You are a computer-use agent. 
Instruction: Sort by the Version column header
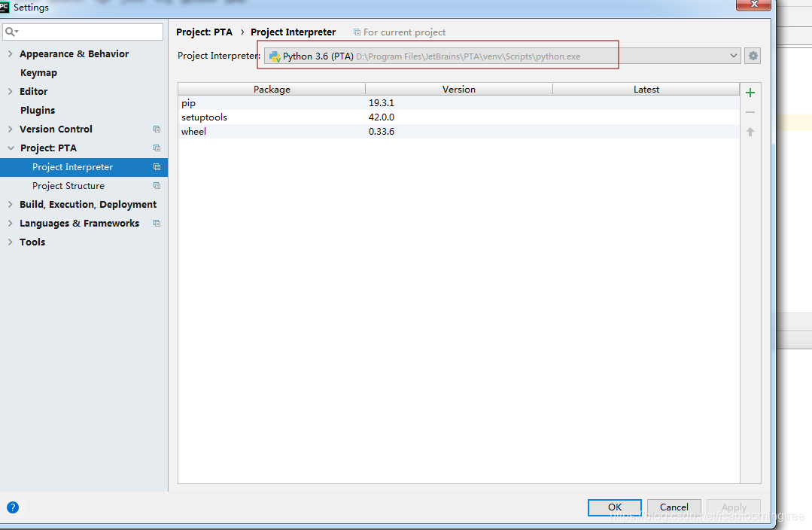pyautogui.click(x=459, y=89)
